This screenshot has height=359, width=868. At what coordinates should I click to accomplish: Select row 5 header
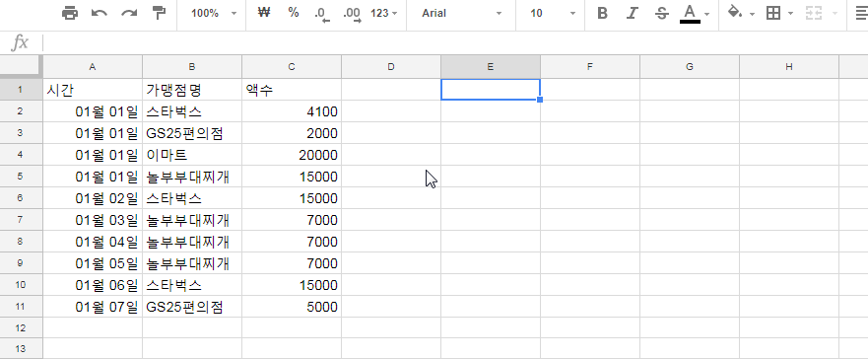click(21, 177)
